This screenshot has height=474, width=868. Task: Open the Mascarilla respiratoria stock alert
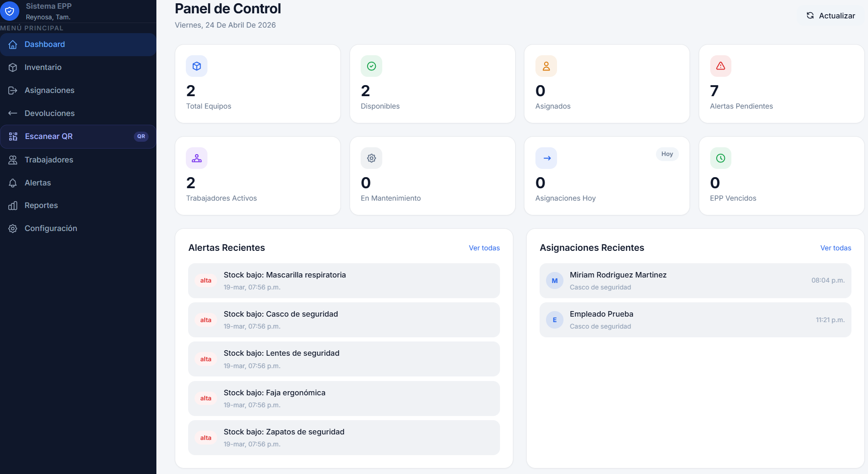[x=344, y=281]
